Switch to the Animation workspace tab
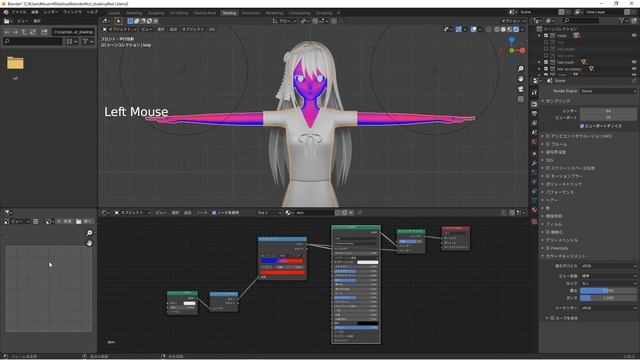Image resolution: width=640 pixels, height=360 pixels. pos(251,13)
